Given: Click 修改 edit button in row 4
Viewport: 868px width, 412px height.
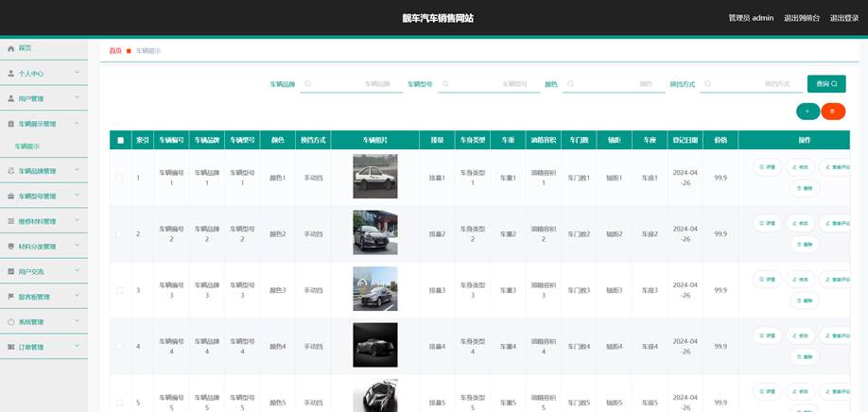Looking at the screenshot, I should pos(801,335).
